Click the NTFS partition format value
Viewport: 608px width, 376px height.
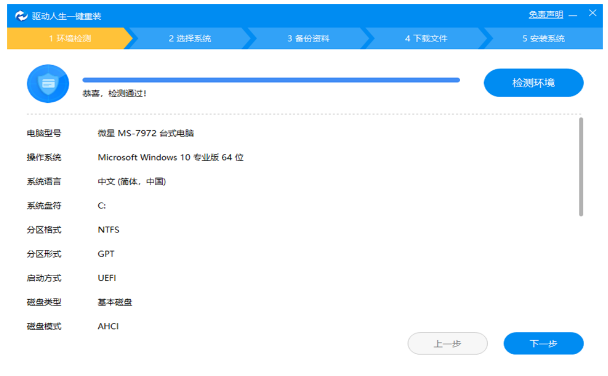tap(108, 230)
